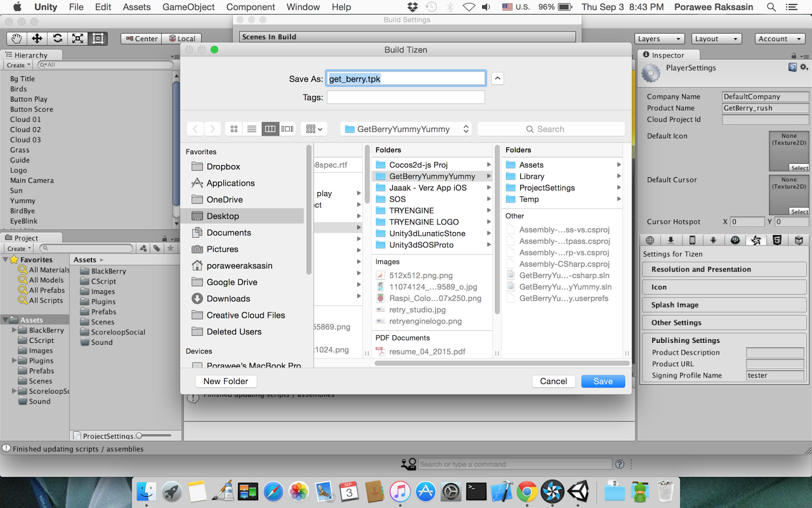Toggle the Project panel lock icon
Screen dimensions: 812x508
164,238
